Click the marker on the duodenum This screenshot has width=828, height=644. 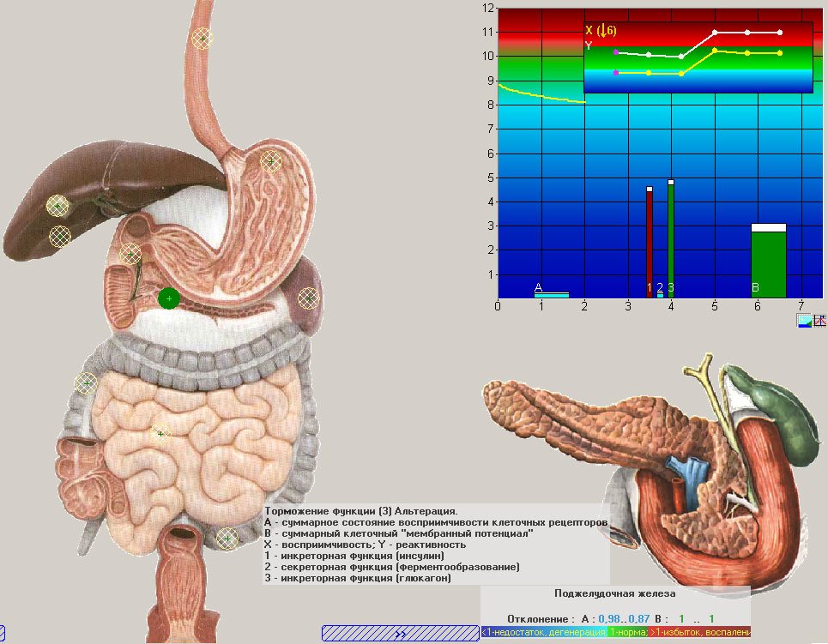click(x=130, y=254)
